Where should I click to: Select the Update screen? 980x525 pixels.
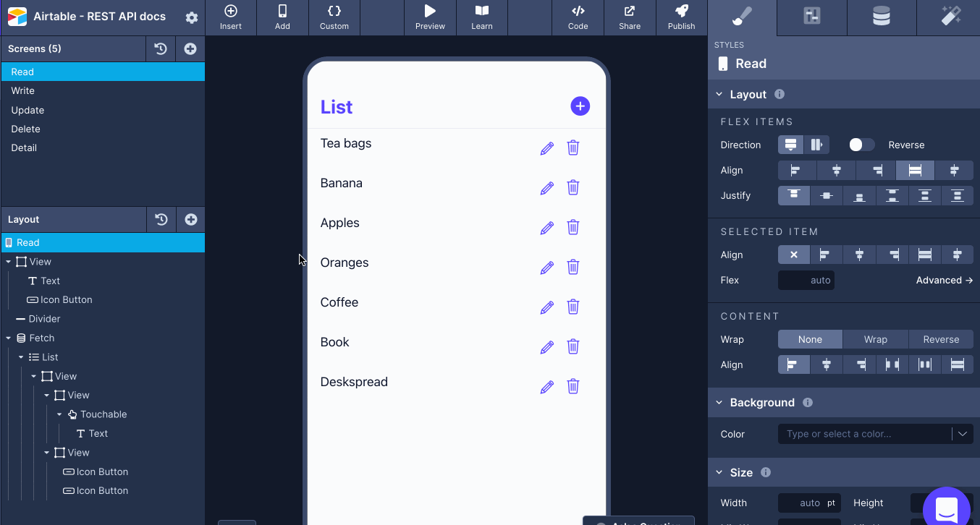coord(103,110)
